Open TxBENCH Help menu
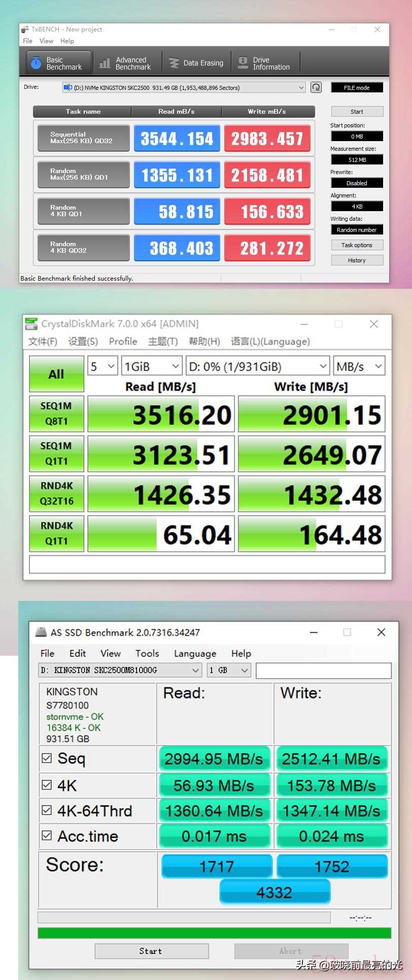Screen dimensions: 412x980 pyautogui.click(x=67, y=41)
